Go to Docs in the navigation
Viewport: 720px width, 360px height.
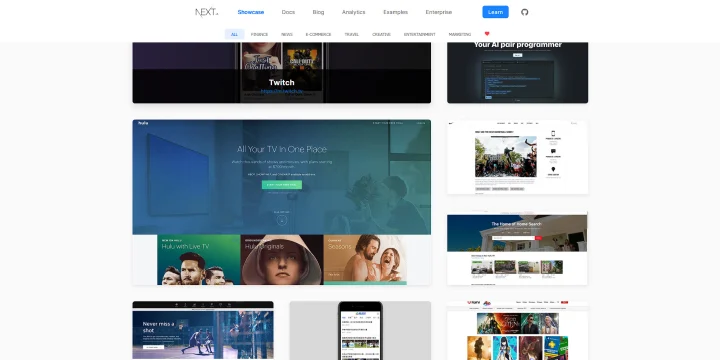288,12
